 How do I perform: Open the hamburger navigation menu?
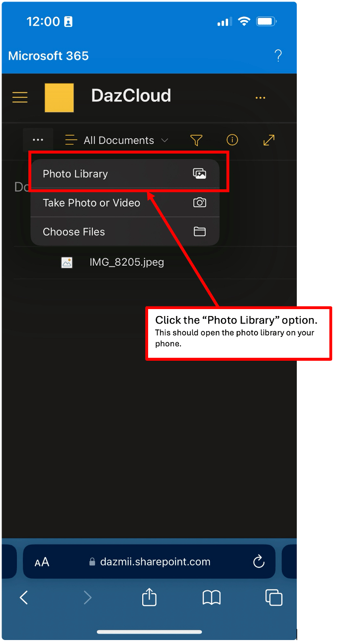pyautogui.click(x=20, y=97)
